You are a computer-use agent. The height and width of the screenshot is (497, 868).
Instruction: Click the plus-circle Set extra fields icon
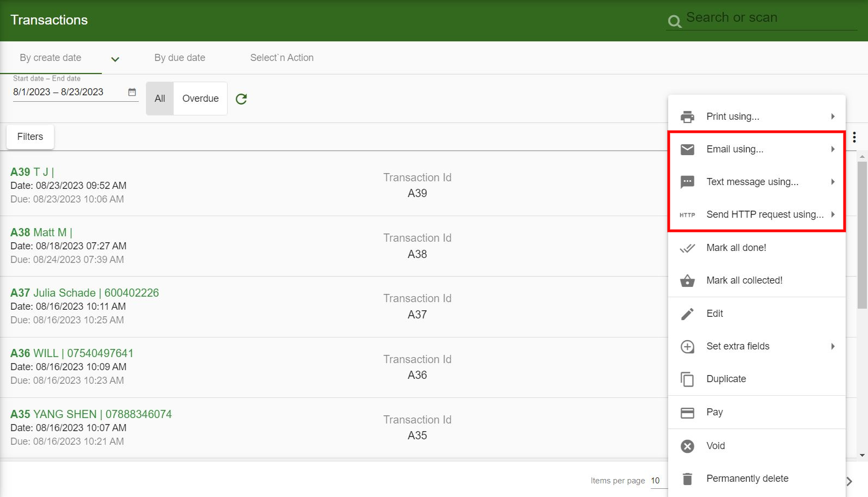click(x=688, y=347)
